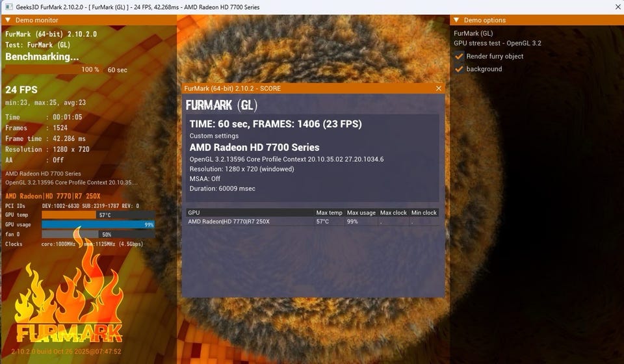Image resolution: width=624 pixels, height=364 pixels.
Task: Click the 99% cell in score table
Action: click(352, 222)
